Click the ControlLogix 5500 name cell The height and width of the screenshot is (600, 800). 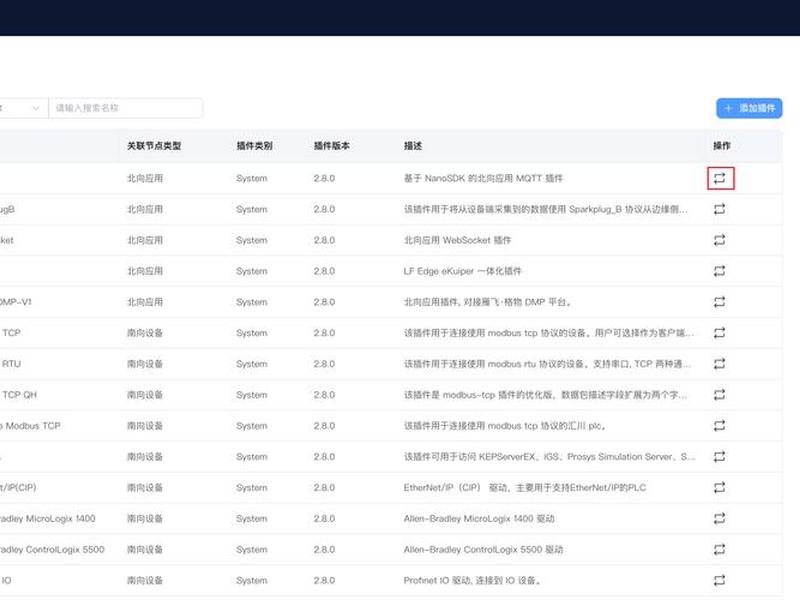[x=52, y=549]
